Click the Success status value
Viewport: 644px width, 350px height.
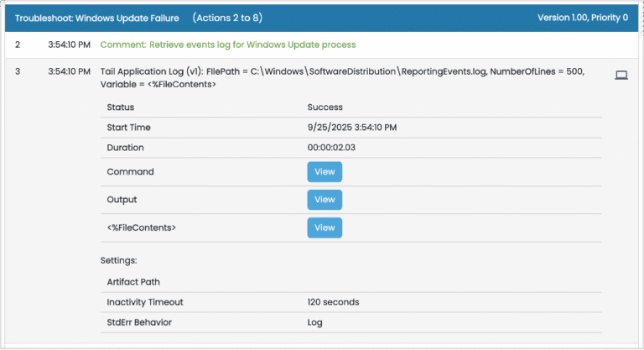[325, 107]
